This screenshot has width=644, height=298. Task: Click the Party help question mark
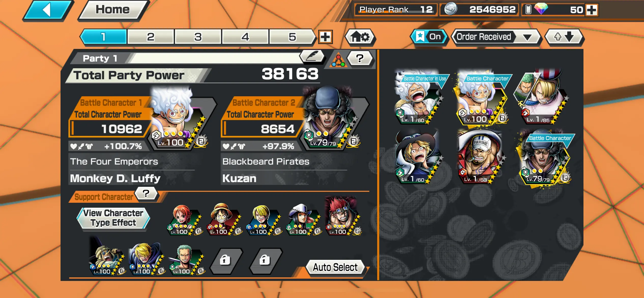click(x=360, y=59)
